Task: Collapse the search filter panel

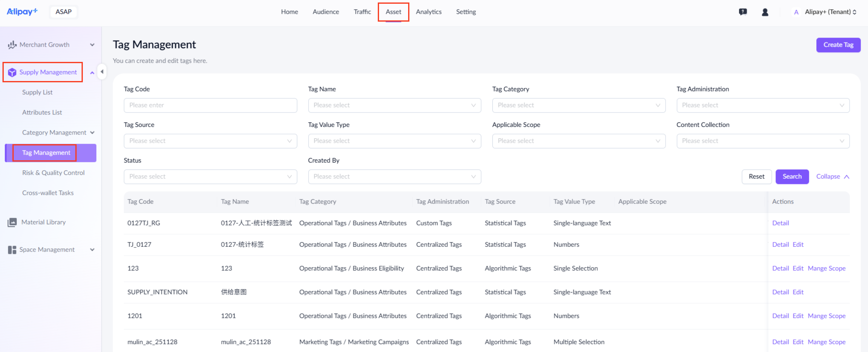Action: pos(832,177)
